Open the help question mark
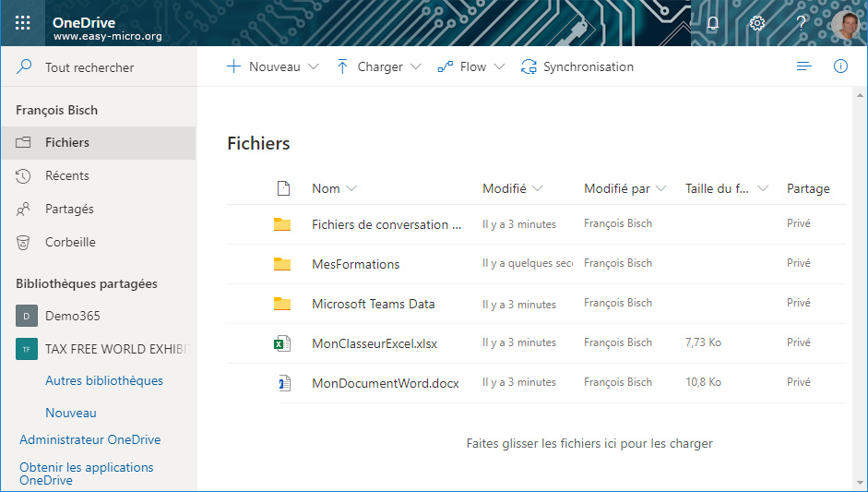This screenshot has width=868, height=492. pos(801,23)
